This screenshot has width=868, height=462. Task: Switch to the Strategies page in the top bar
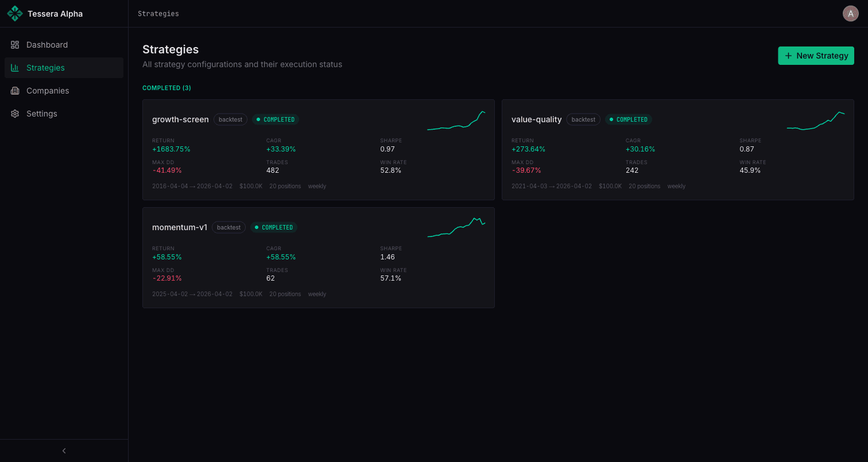pyautogui.click(x=158, y=13)
